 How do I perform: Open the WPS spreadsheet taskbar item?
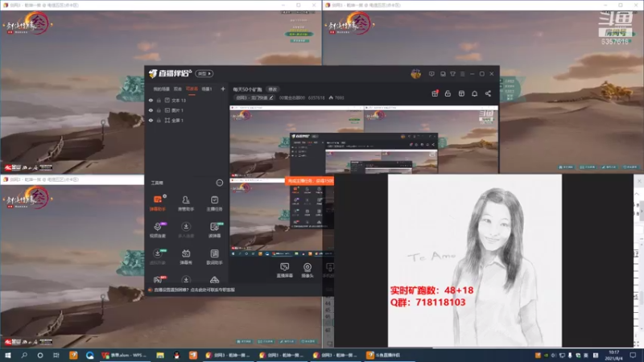click(124, 355)
